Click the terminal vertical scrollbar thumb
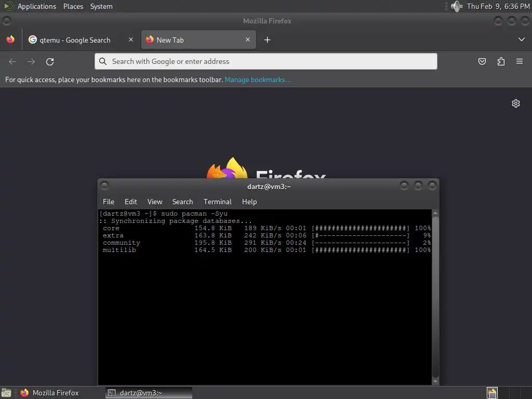 tap(435, 297)
